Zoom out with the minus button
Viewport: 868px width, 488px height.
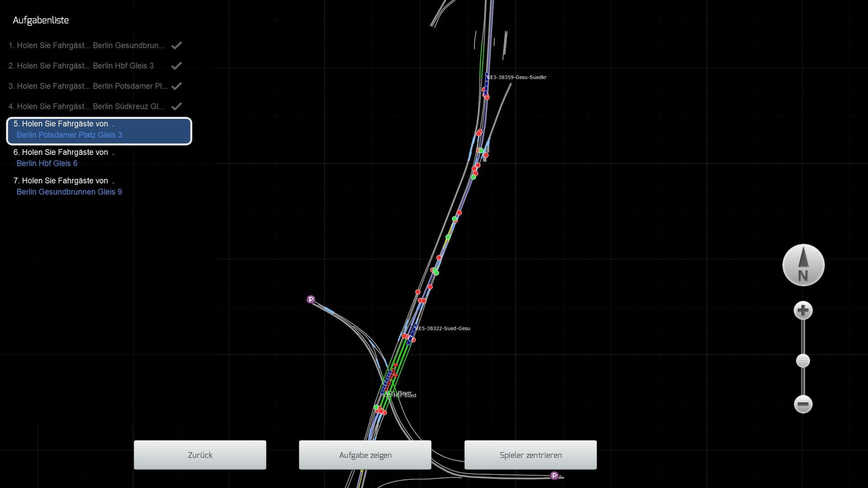(803, 404)
